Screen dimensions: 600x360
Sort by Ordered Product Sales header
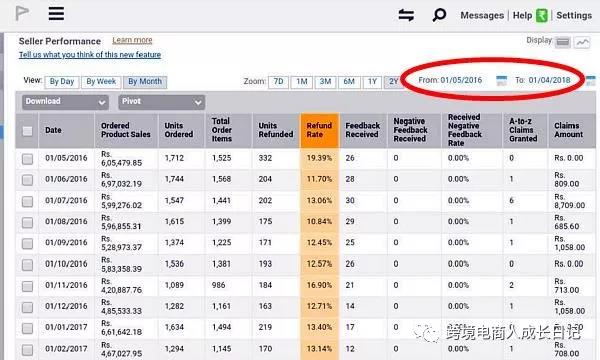[x=126, y=130]
